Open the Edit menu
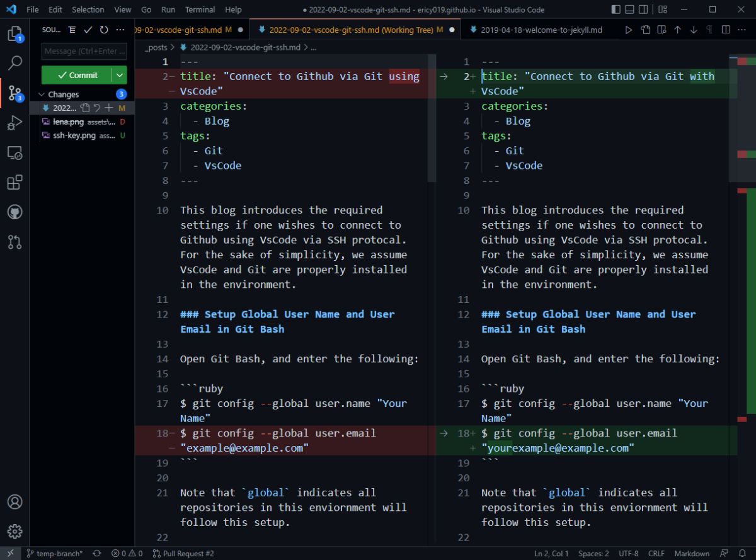The width and height of the screenshot is (756, 560). (x=55, y=9)
